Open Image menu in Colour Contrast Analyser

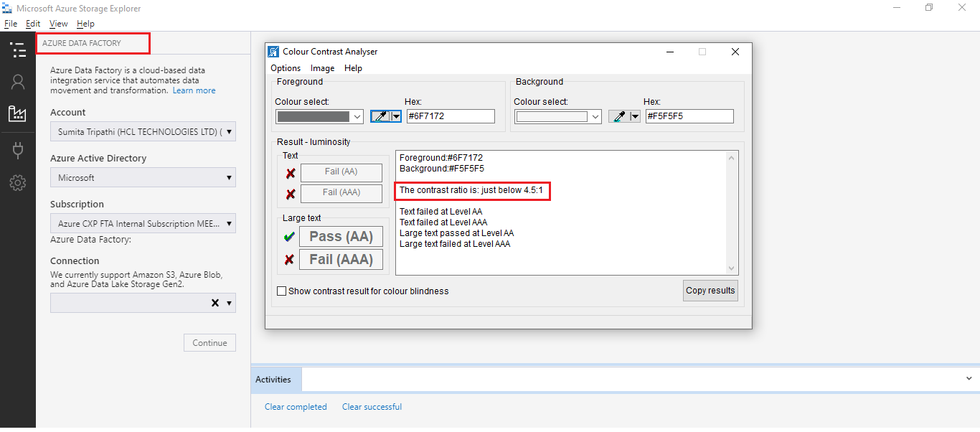(322, 68)
